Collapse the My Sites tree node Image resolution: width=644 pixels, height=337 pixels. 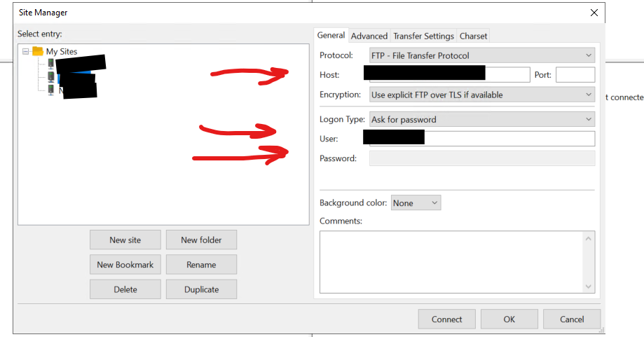click(x=26, y=51)
